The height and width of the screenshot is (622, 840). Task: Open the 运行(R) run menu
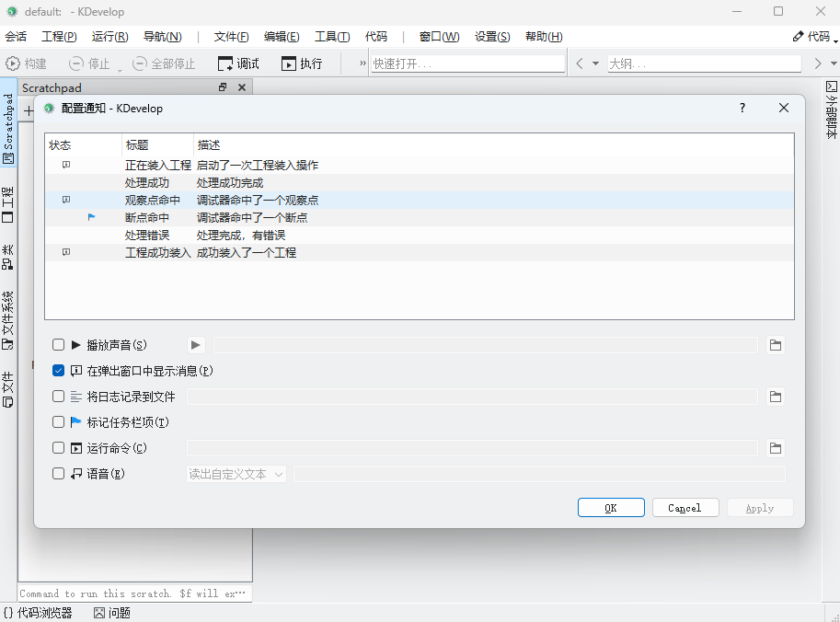109,37
